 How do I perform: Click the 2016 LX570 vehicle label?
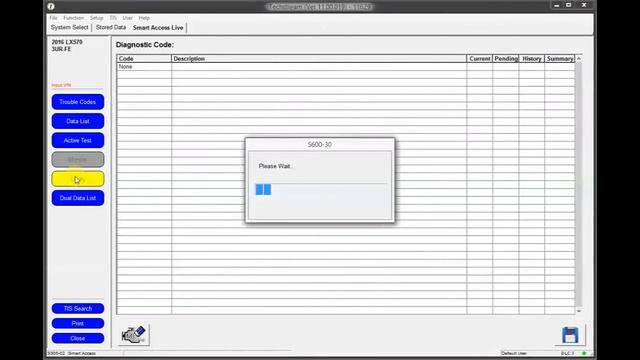coord(67,42)
